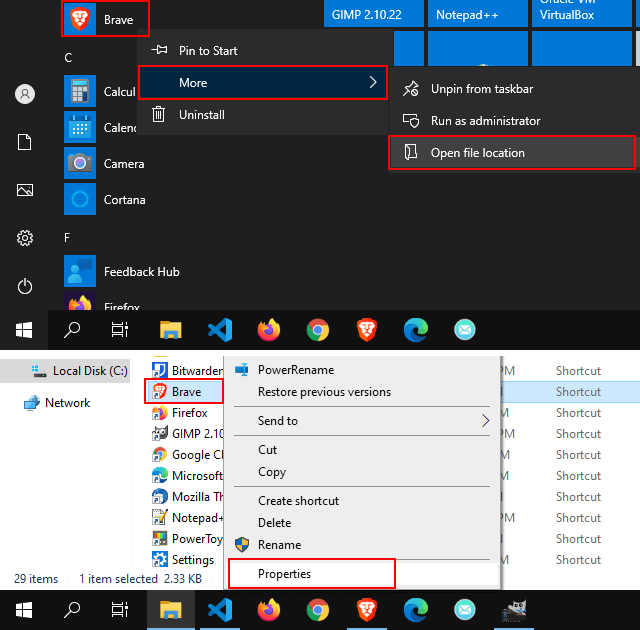640x630 pixels.
Task: Launch Microsoft Edge from upper taskbar
Action: pos(416,330)
